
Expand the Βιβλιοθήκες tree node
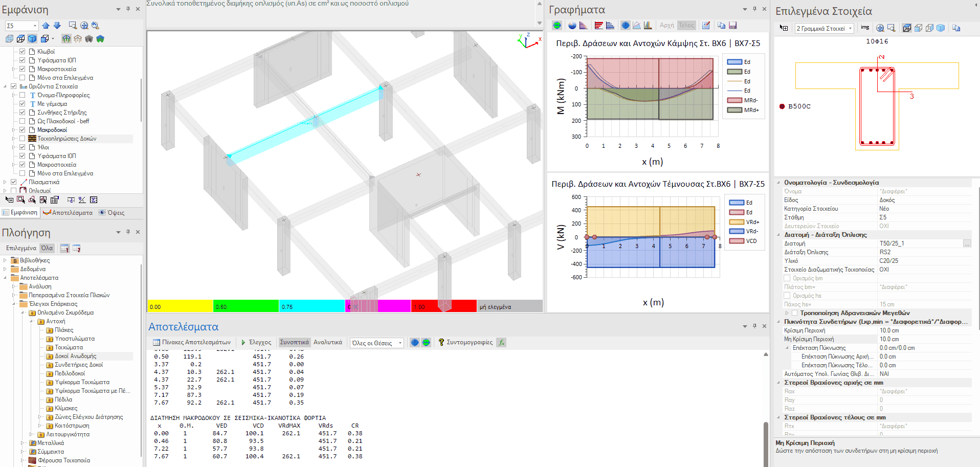pyautogui.click(x=5, y=260)
